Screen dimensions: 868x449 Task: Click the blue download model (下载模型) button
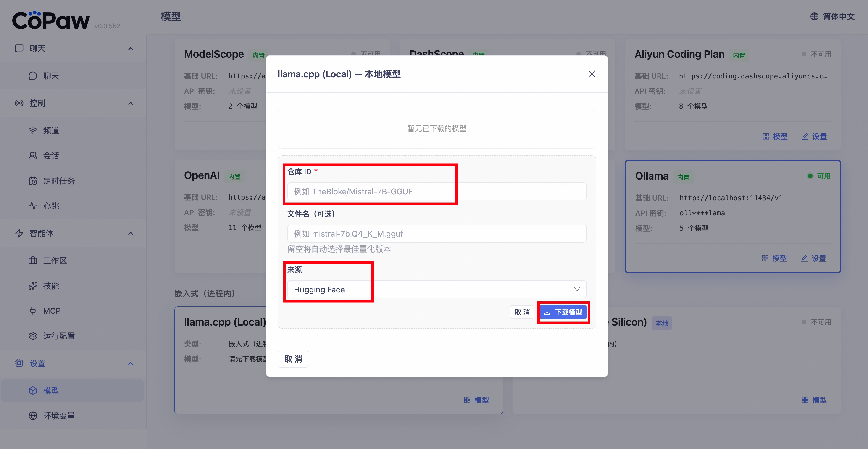(x=563, y=312)
